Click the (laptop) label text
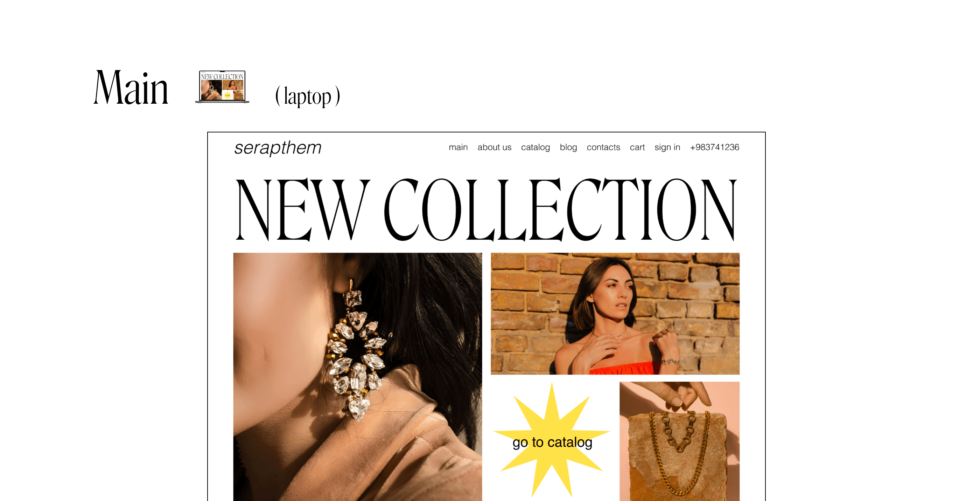The height and width of the screenshot is (501, 980). (307, 96)
